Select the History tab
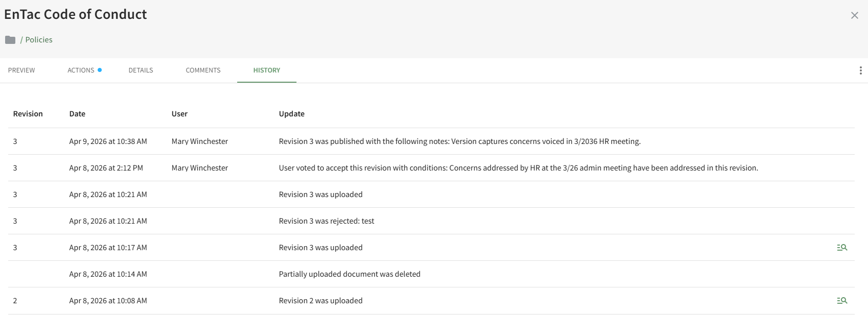This screenshot has width=868, height=315. coord(266,70)
